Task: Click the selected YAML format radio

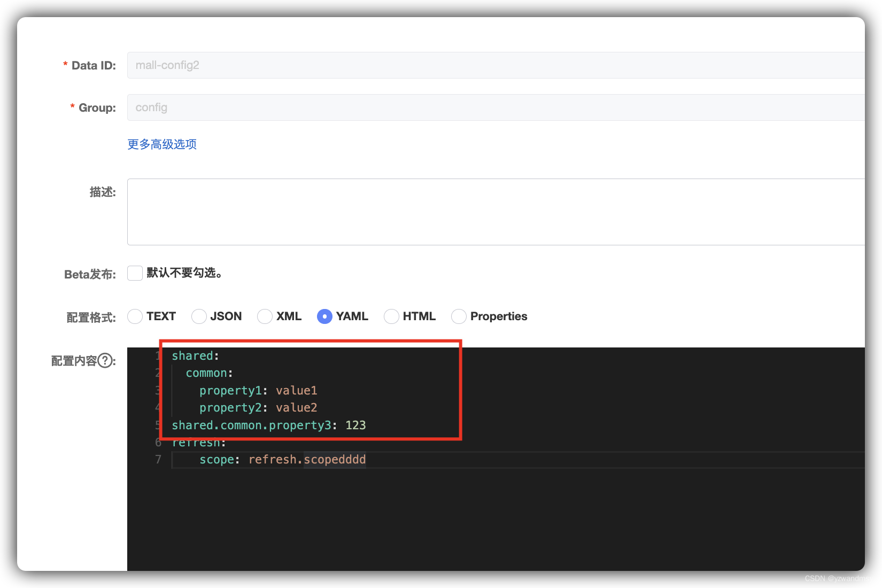Action: [324, 316]
